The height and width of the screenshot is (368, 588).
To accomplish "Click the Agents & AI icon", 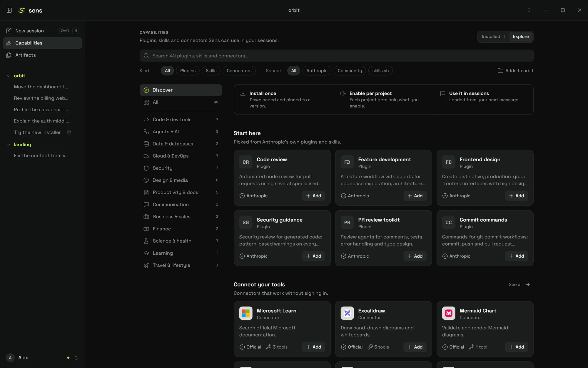I will [x=146, y=132].
